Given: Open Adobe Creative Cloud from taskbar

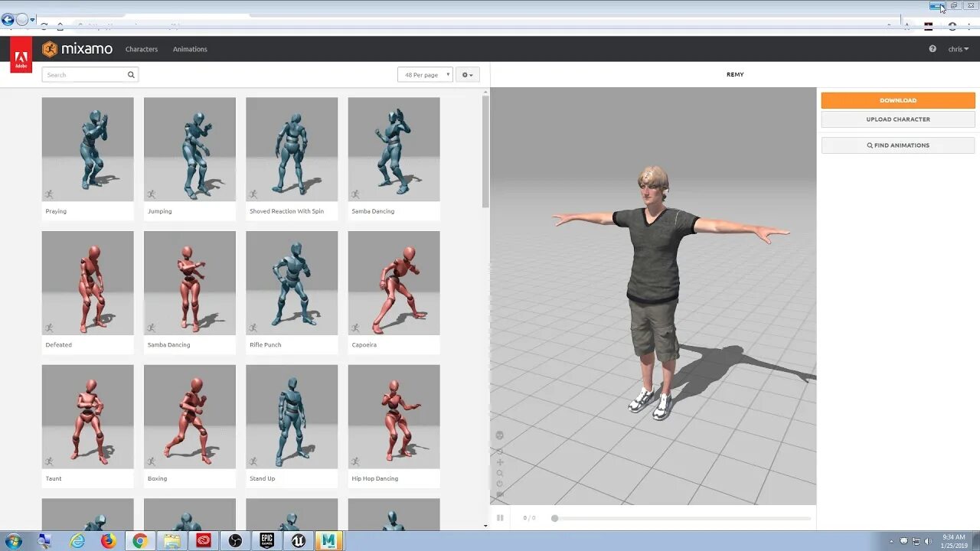Looking at the screenshot, I should tap(204, 541).
